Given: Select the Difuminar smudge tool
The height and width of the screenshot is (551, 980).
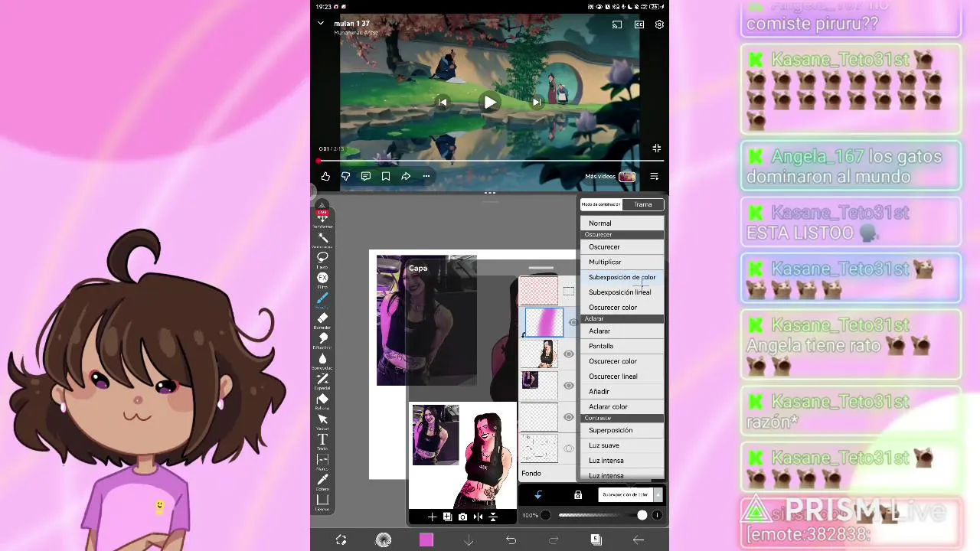Looking at the screenshot, I should point(322,339).
